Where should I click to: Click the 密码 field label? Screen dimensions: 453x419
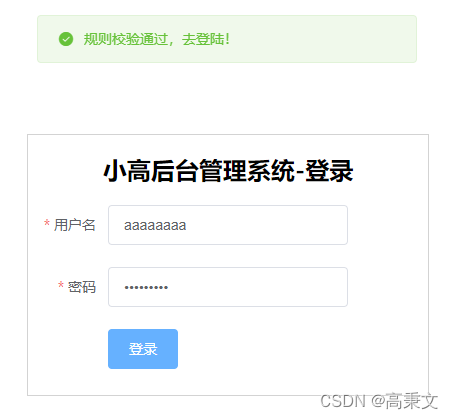(82, 287)
